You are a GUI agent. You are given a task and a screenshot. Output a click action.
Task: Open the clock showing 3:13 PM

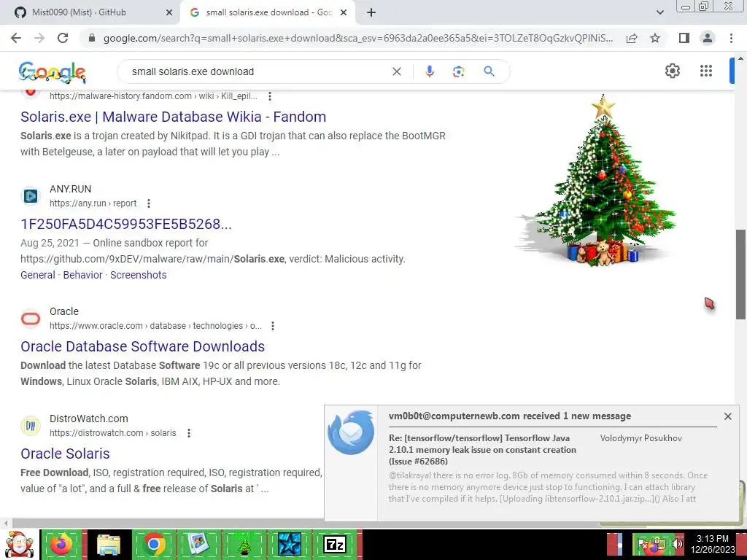coord(712,544)
